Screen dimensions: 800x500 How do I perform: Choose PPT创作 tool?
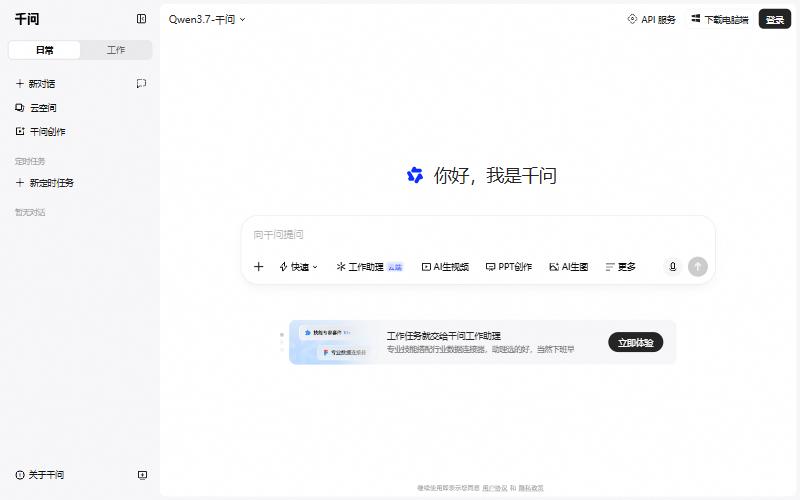click(509, 267)
